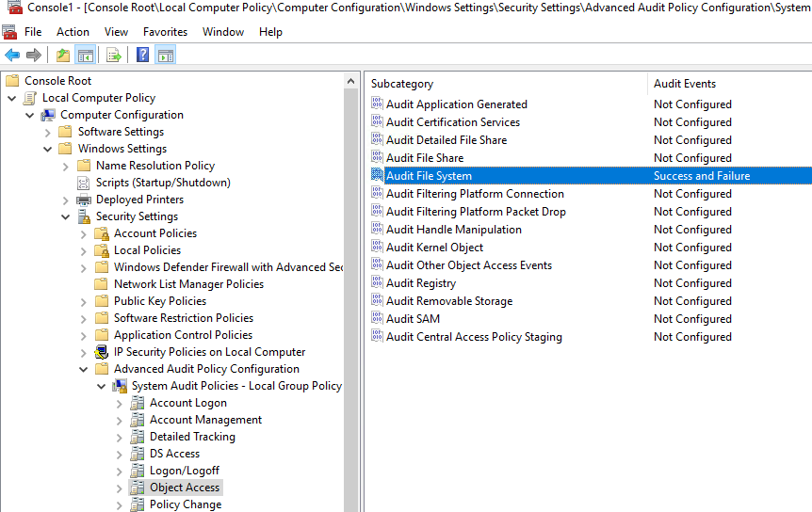Open the Favorites menu
The width and height of the screenshot is (812, 512).
pyautogui.click(x=165, y=31)
